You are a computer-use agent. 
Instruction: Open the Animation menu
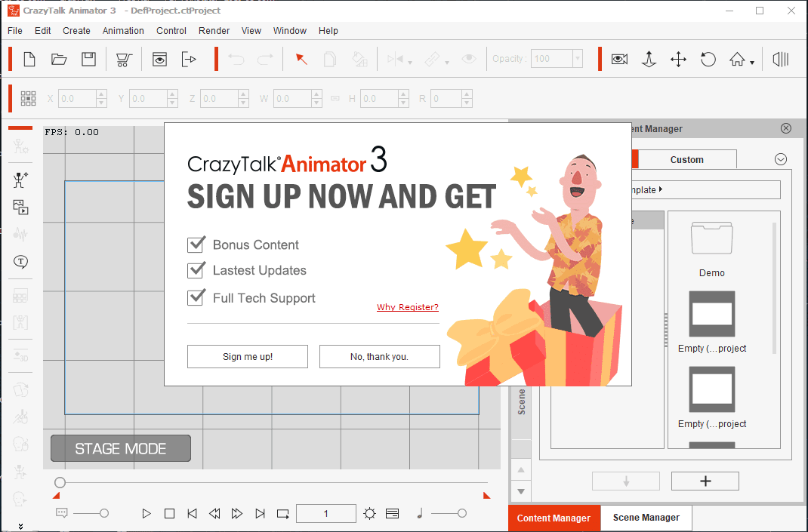coord(123,30)
